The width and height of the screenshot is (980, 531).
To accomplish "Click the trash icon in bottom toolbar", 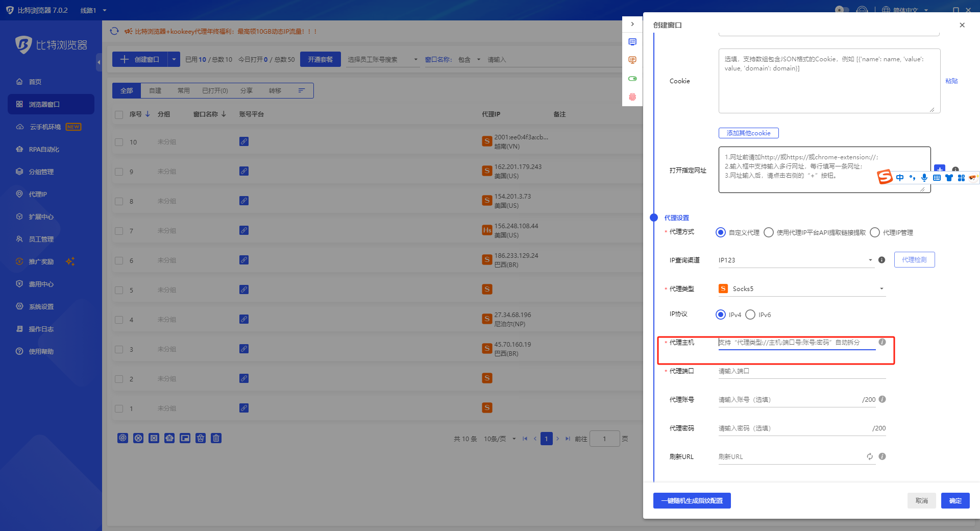I will tap(216, 438).
